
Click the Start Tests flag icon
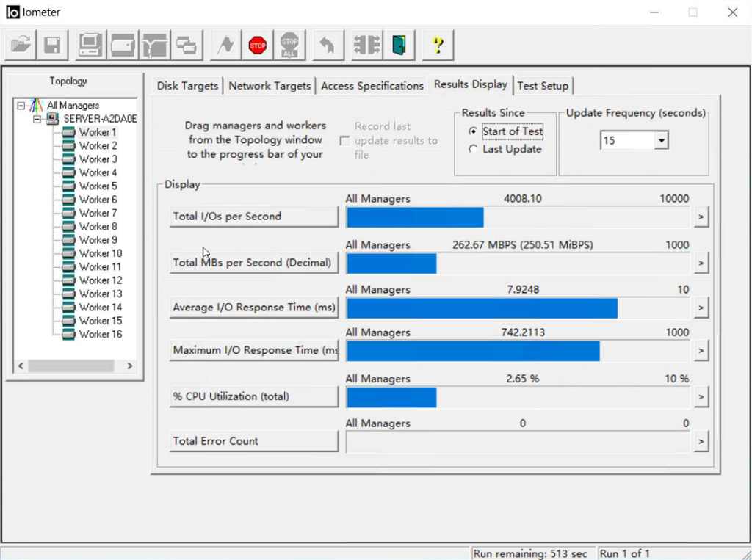225,46
